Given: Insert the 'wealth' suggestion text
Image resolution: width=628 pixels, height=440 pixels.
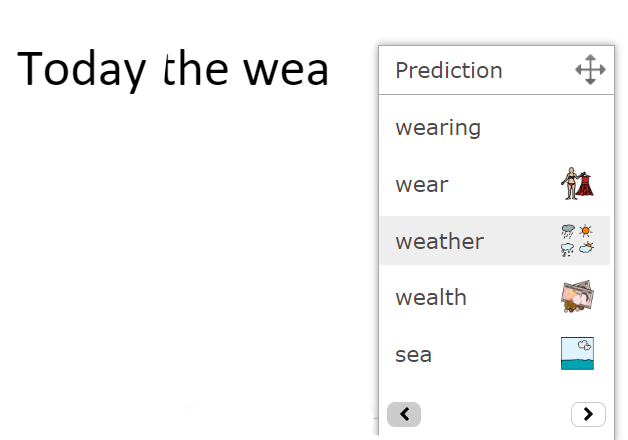Looking at the screenshot, I should click(430, 298).
